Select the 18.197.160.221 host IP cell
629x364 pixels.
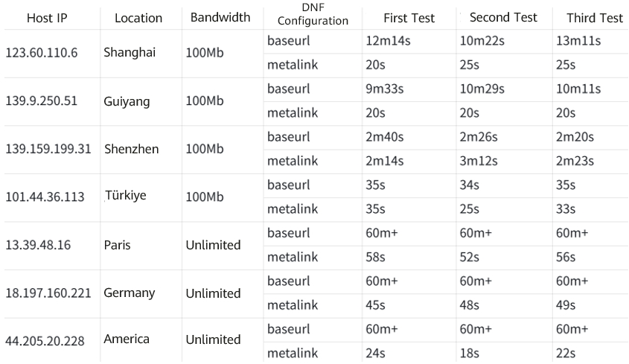pos(48,293)
